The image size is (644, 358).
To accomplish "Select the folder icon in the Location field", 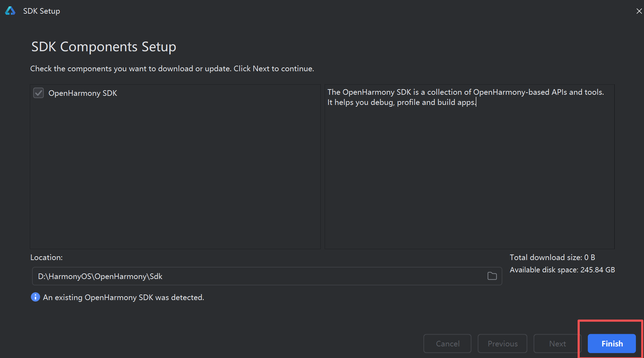I will [x=492, y=276].
